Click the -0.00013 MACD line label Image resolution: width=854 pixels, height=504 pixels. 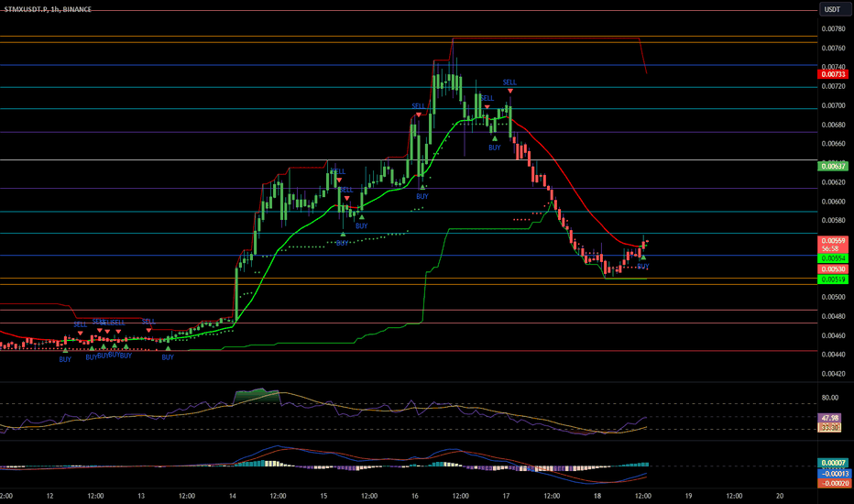[833, 474]
